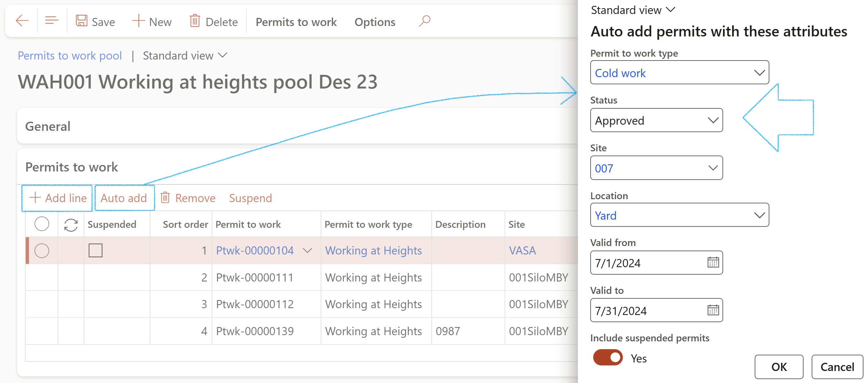Click Description column header

click(460, 225)
